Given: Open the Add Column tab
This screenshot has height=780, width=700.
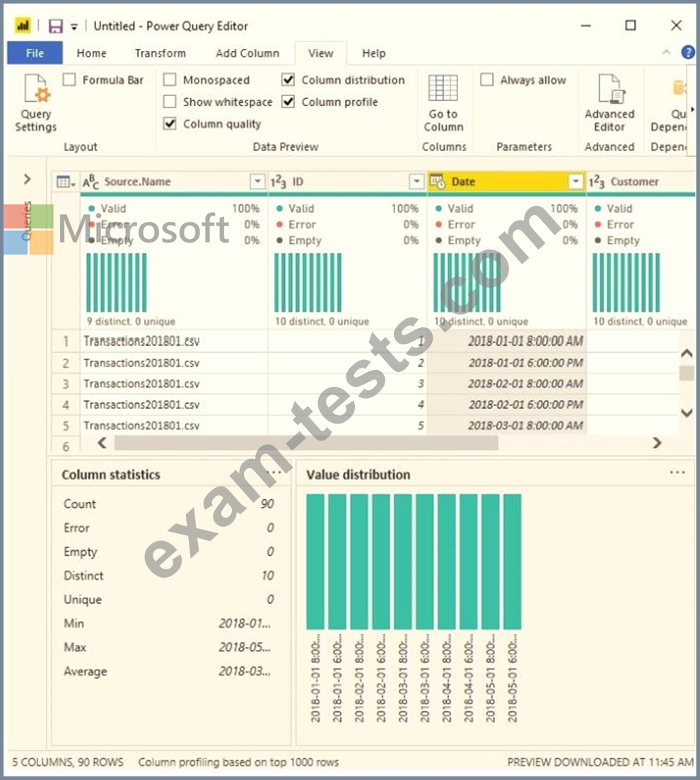Looking at the screenshot, I should click(x=247, y=53).
